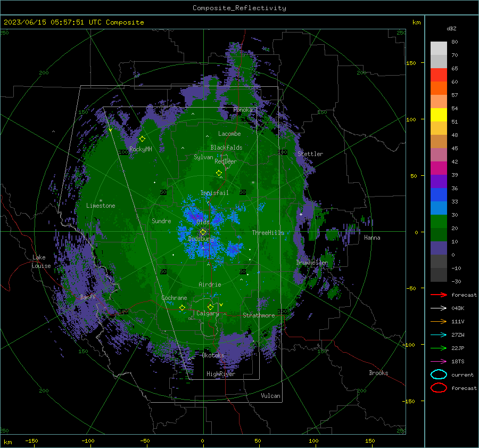Screen dimensions: 479x448
Task: Click the Innisfail label
Action: [214, 193]
